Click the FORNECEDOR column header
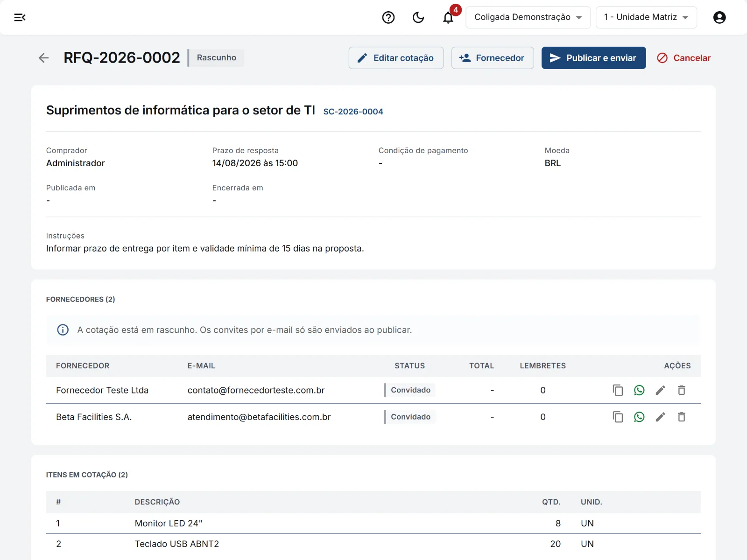 tap(83, 366)
